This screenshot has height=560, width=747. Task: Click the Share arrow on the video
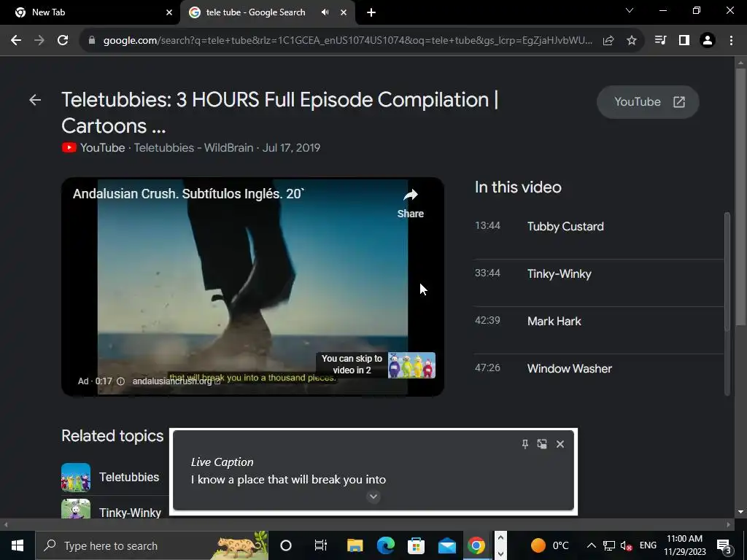[410, 203]
